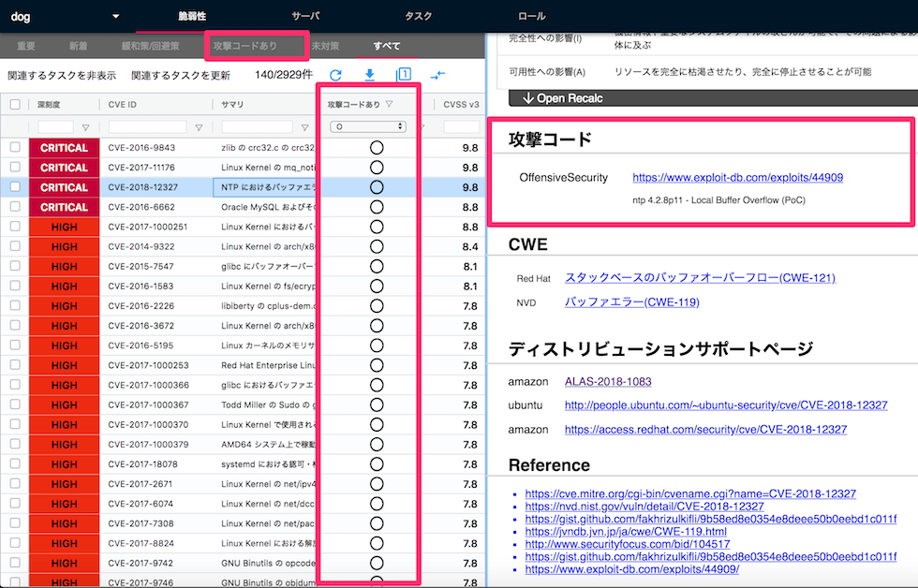
Task: Click filter funnel next to サマリ filter box
Action: (x=305, y=127)
